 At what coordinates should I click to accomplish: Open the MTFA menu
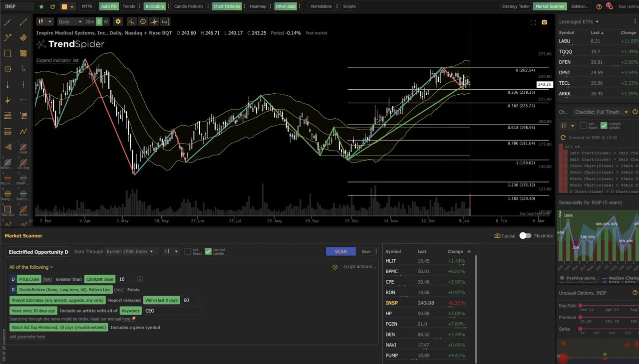click(87, 6)
